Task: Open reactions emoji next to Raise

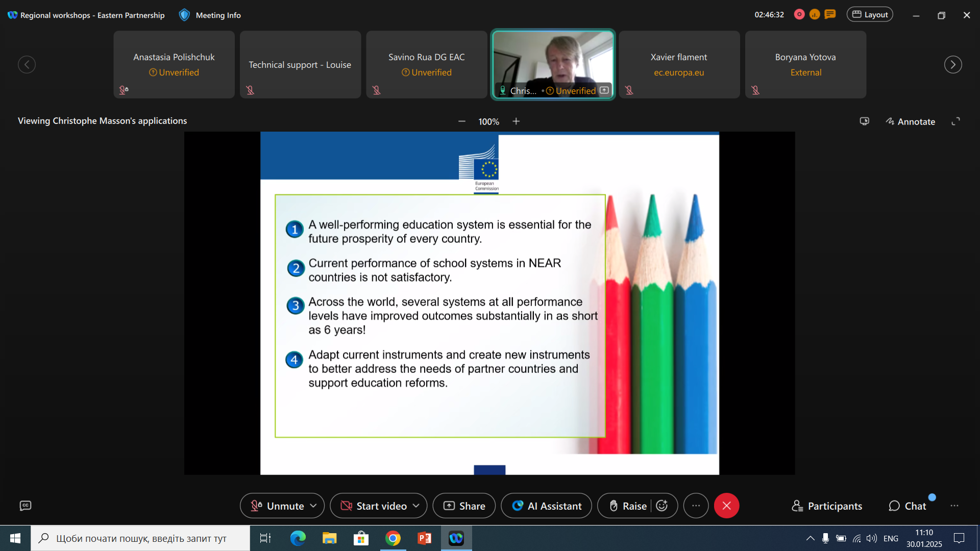Action: click(662, 506)
